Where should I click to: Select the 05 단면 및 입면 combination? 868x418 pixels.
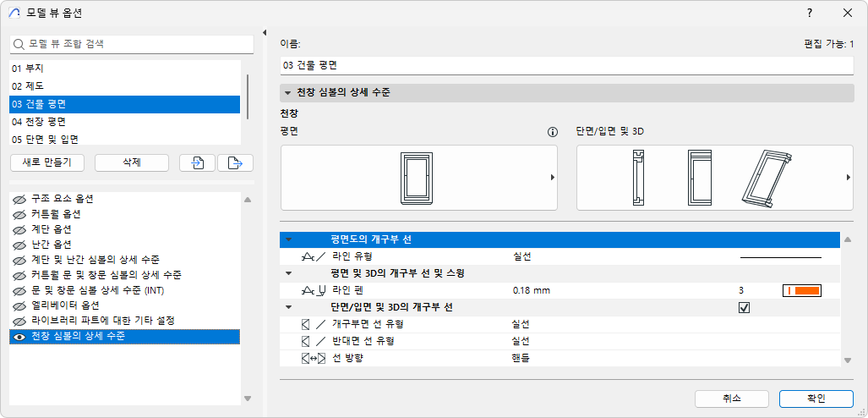(124, 139)
